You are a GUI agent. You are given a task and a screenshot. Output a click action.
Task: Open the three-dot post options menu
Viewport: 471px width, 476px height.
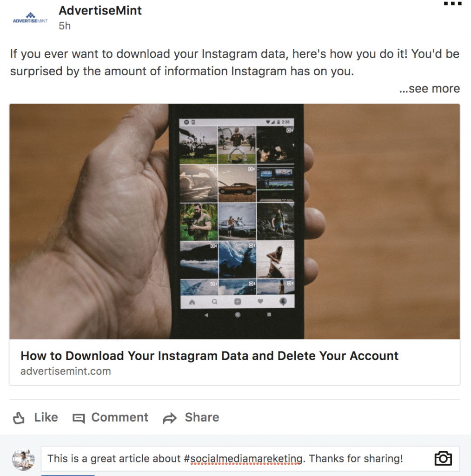pos(452,4)
